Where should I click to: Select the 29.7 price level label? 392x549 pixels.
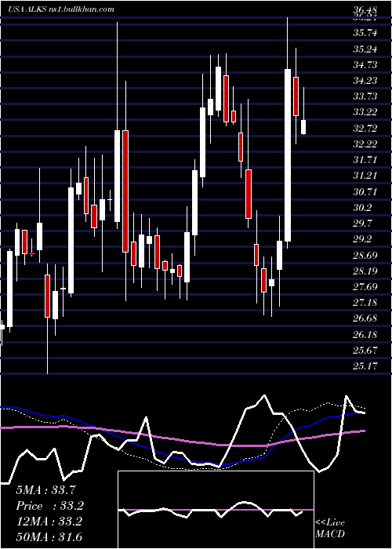click(x=362, y=224)
